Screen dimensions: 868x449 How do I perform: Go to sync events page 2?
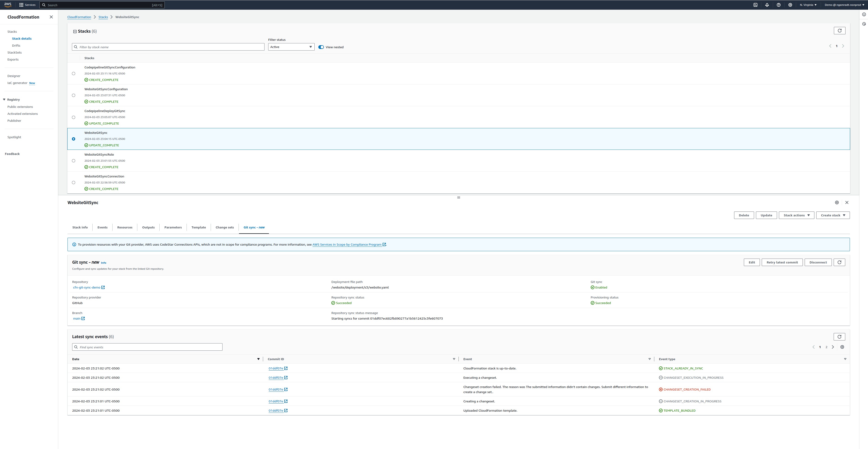coord(826,347)
